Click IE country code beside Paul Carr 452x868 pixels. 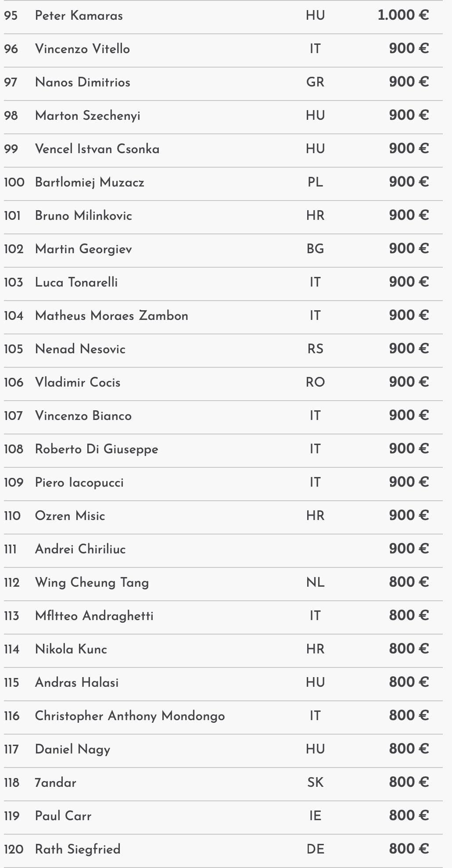(315, 816)
